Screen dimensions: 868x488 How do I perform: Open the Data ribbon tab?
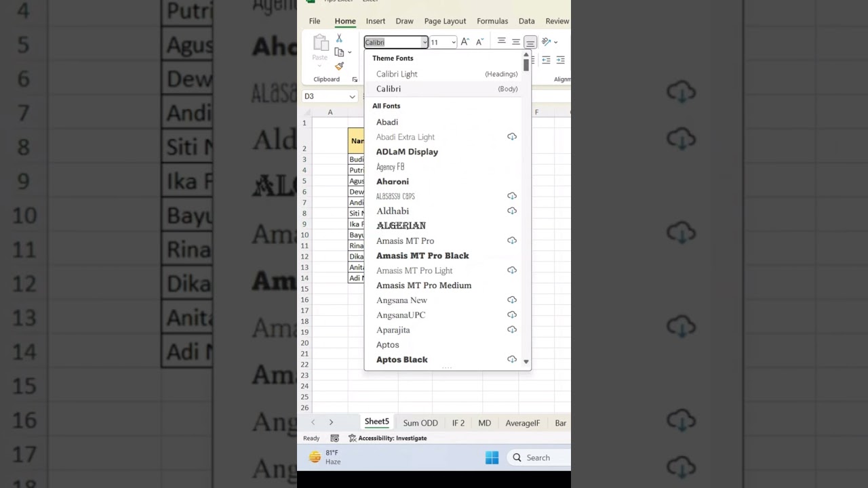point(527,21)
